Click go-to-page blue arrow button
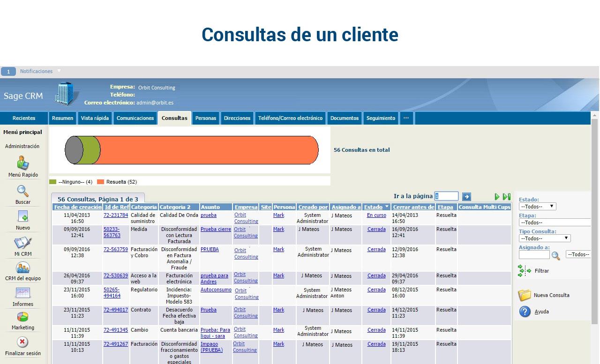The height and width of the screenshot is (364, 600). [466, 197]
